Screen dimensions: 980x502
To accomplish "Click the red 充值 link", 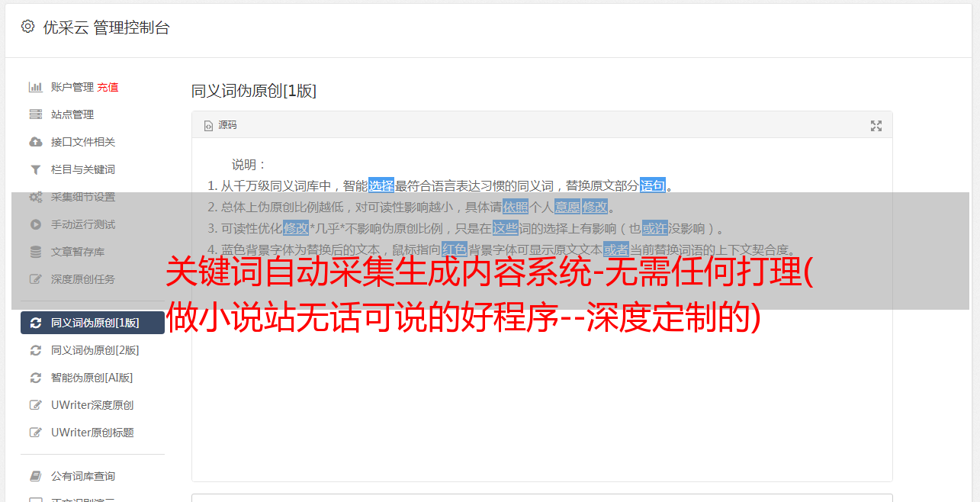I will point(108,87).
